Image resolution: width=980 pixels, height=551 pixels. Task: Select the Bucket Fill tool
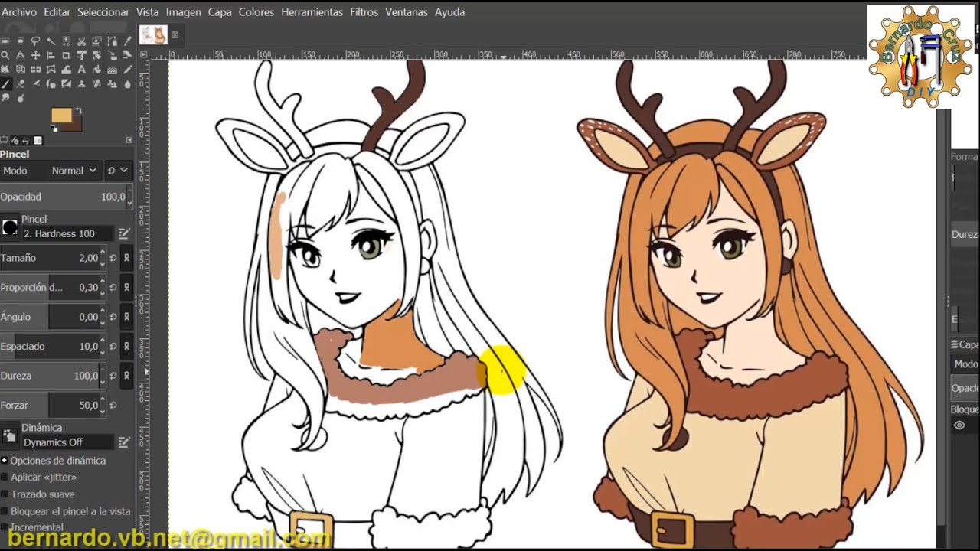(x=96, y=70)
